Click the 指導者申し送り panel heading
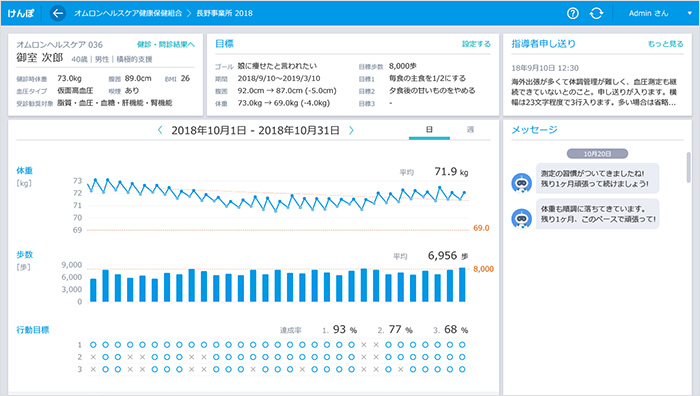 [x=543, y=44]
